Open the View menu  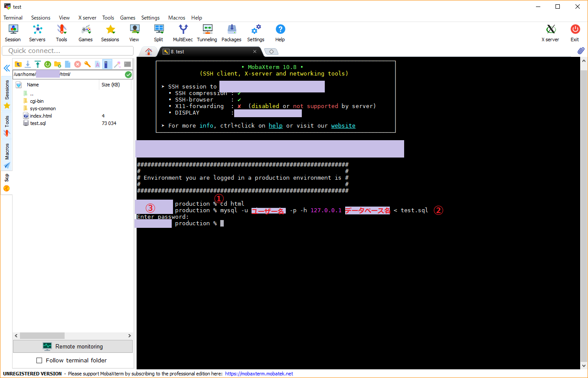tap(64, 18)
